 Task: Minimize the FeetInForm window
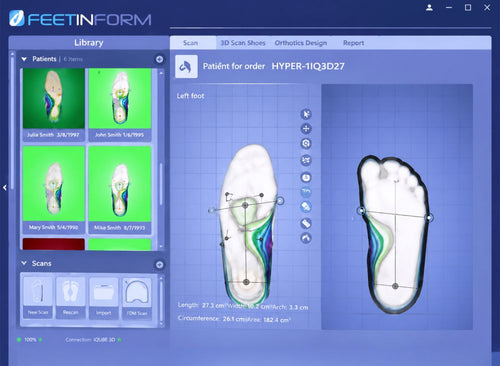[x=449, y=7]
